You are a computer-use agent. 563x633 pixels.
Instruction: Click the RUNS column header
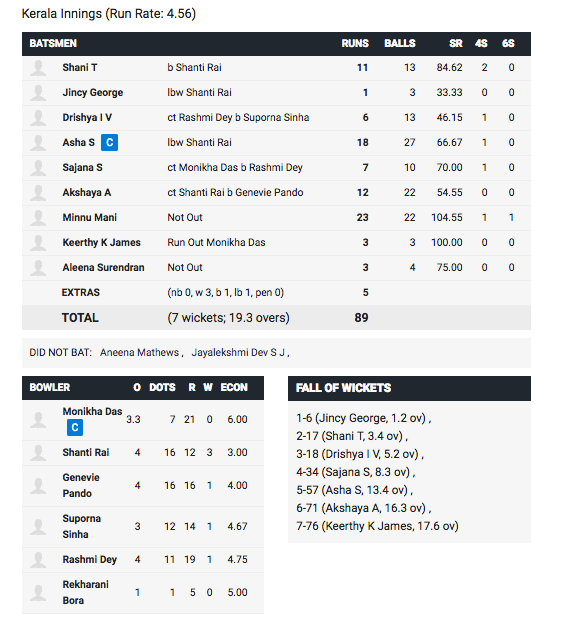[355, 44]
